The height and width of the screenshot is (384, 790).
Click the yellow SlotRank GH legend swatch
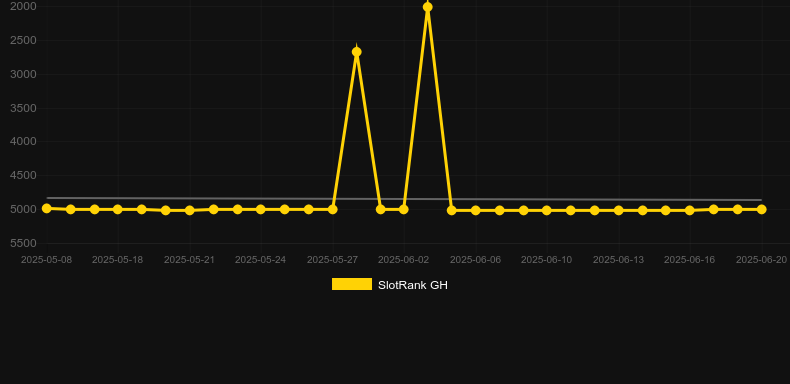[x=352, y=284]
